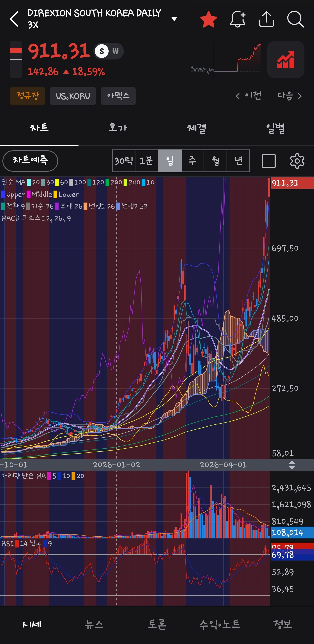Expand the stock name dropdown arrow
This screenshot has height=644, width=314.
coord(174,19)
